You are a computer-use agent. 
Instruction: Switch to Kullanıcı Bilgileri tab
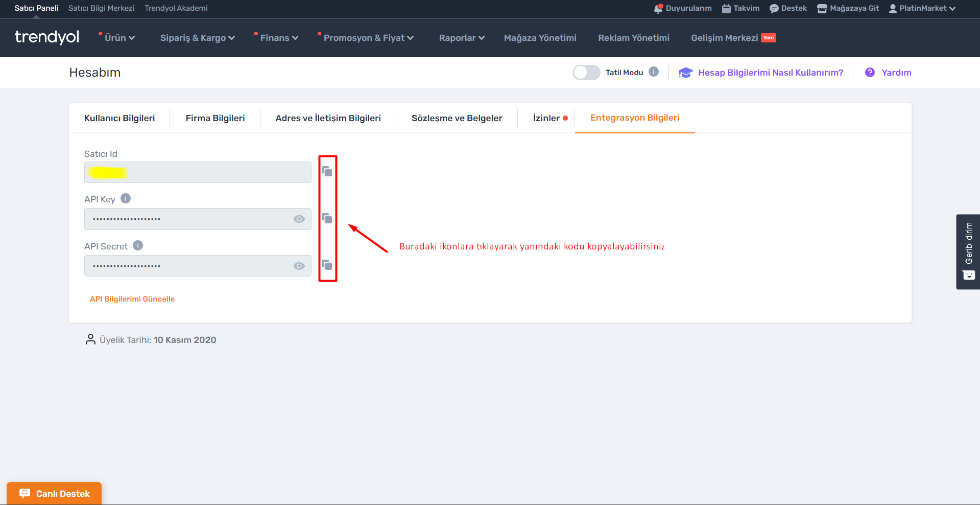click(119, 118)
